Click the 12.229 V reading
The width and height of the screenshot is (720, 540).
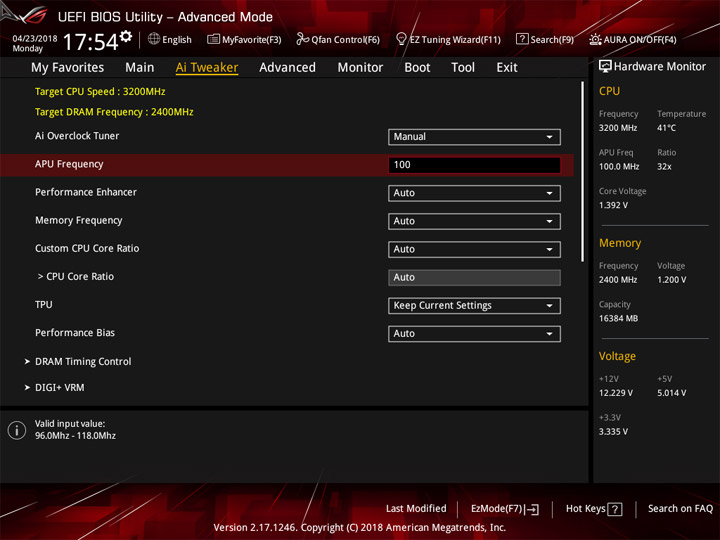pos(616,393)
